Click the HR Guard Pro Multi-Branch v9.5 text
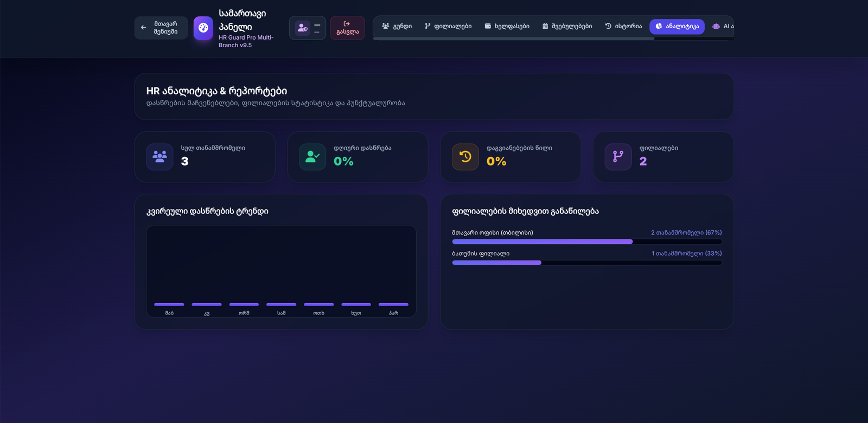The width and height of the screenshot is (868, 423). pyautogui.click(x=246, y=41)
